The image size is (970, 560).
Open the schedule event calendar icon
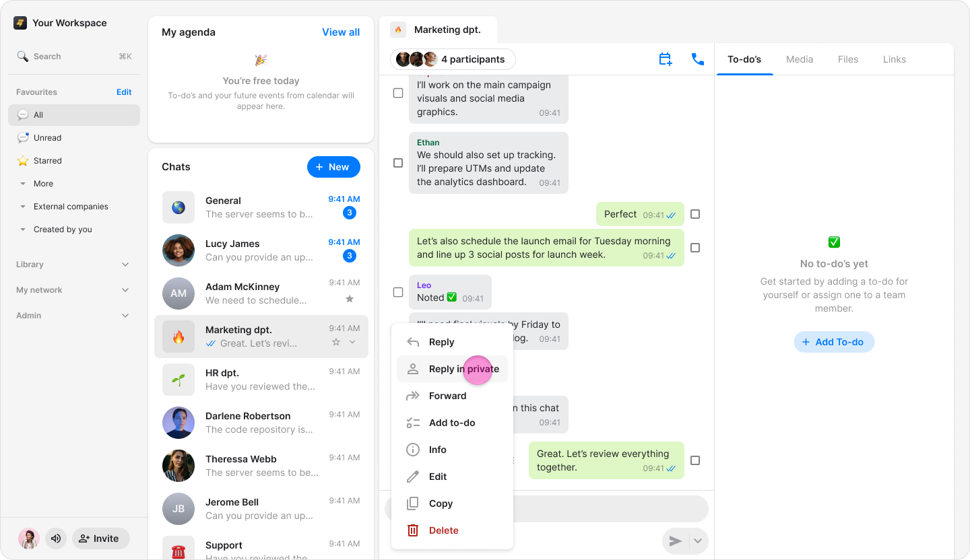[666, 59]
